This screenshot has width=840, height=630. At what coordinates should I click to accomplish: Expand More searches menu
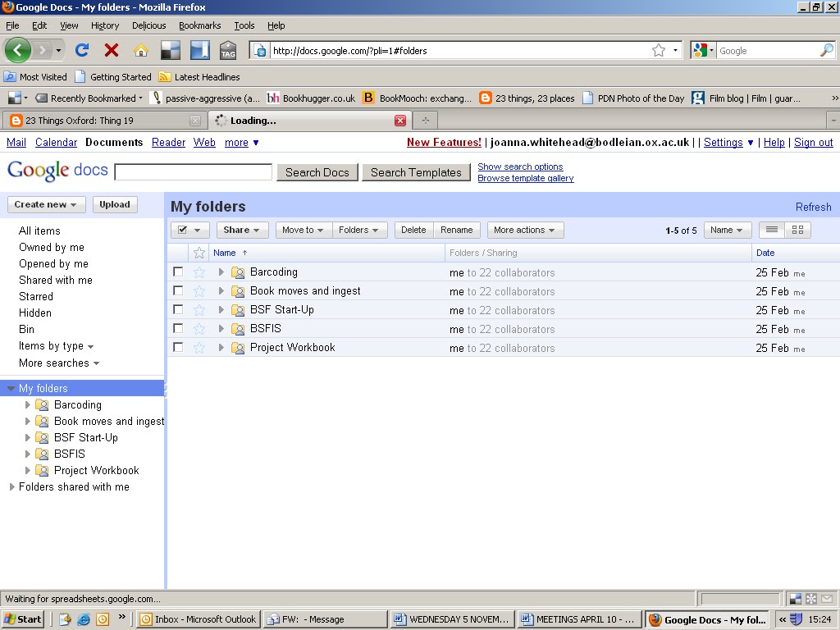pyautogui.click(x=59, y=363)
